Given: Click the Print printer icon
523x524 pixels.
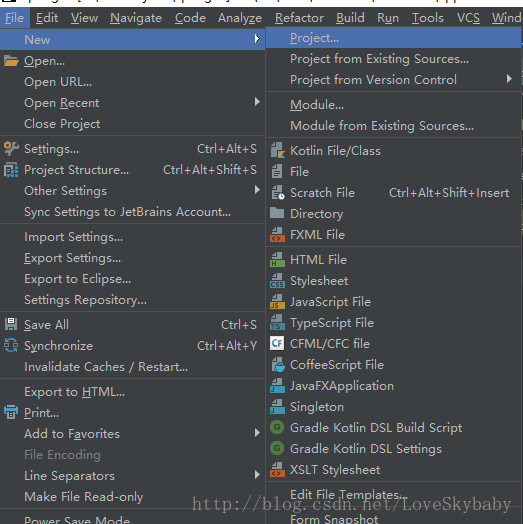Looking at the screenshot, I should click(11, 412).
